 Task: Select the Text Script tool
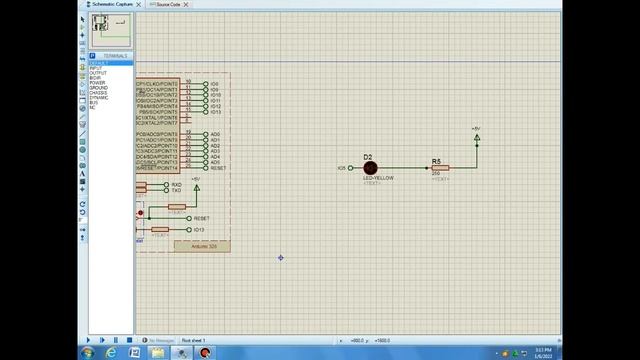pyautogui.click(x=82, y=50)
